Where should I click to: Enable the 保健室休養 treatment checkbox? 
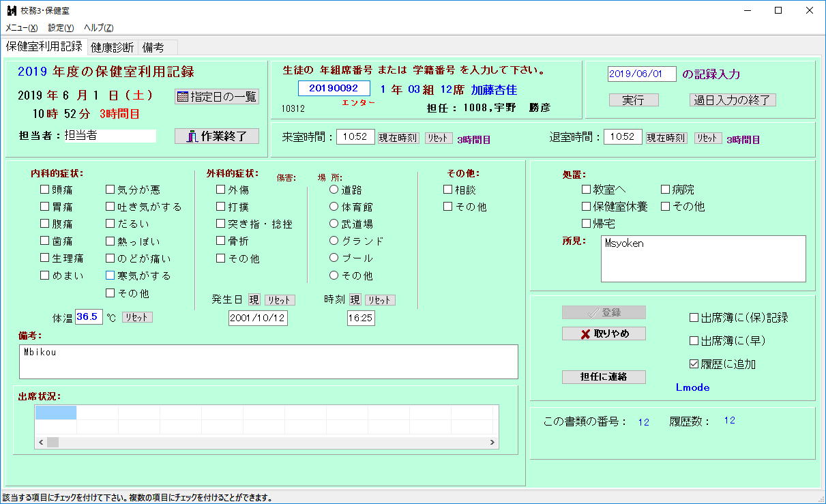pos(587,206)
